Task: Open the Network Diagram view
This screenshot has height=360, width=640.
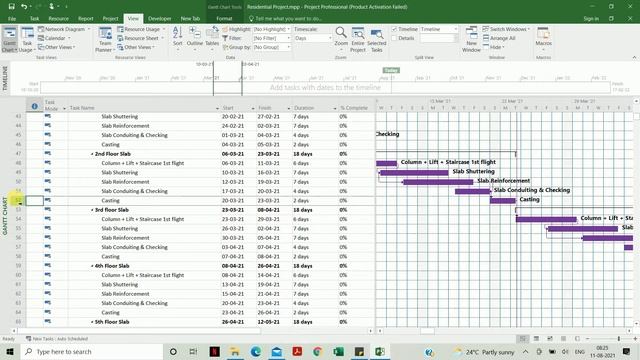Action: (x=64, y=29)
